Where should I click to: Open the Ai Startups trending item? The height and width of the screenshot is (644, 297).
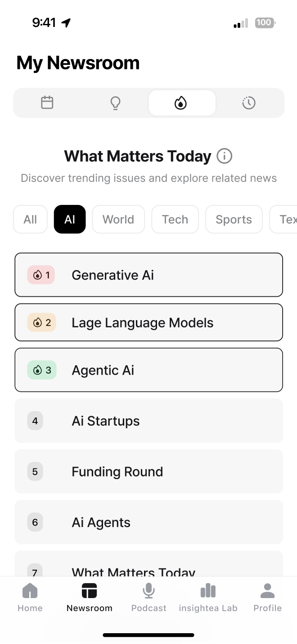[148, 421]
